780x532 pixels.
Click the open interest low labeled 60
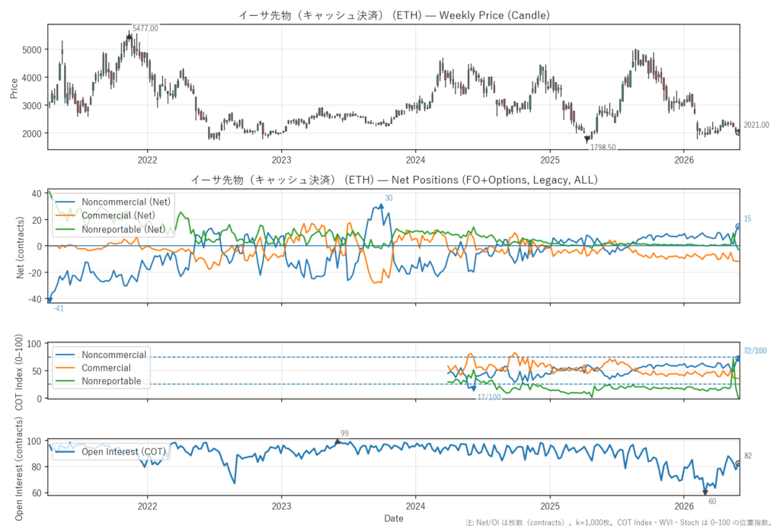[712, 501]
